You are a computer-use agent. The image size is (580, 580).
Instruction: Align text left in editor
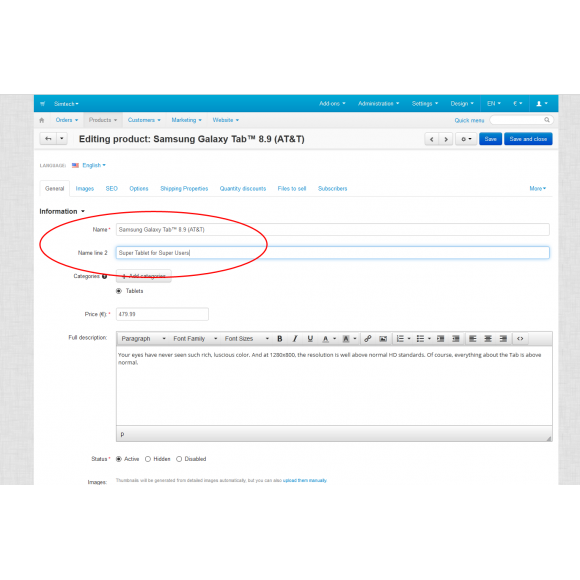[x=472, y=338]
